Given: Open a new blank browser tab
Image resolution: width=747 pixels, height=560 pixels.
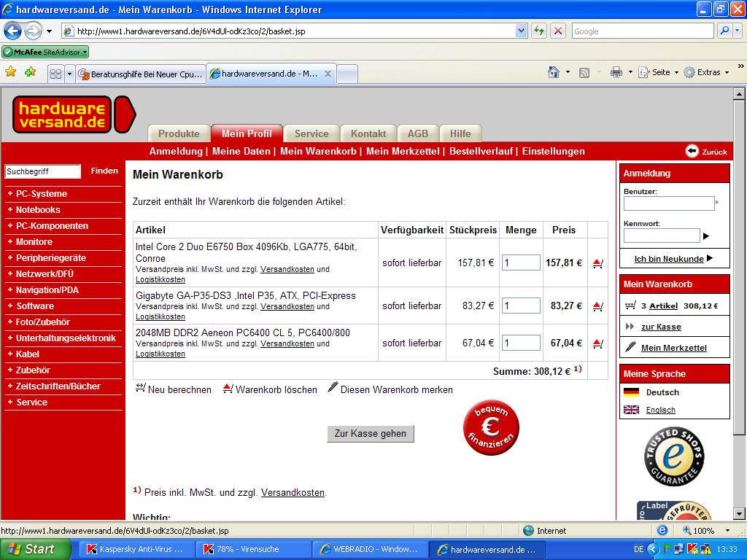Looking at the screenshot, I should [347, 74].
